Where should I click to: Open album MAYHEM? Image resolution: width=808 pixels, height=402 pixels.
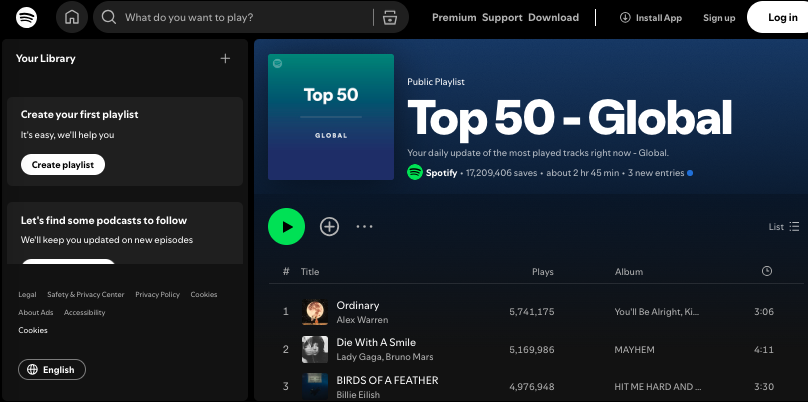634,349
